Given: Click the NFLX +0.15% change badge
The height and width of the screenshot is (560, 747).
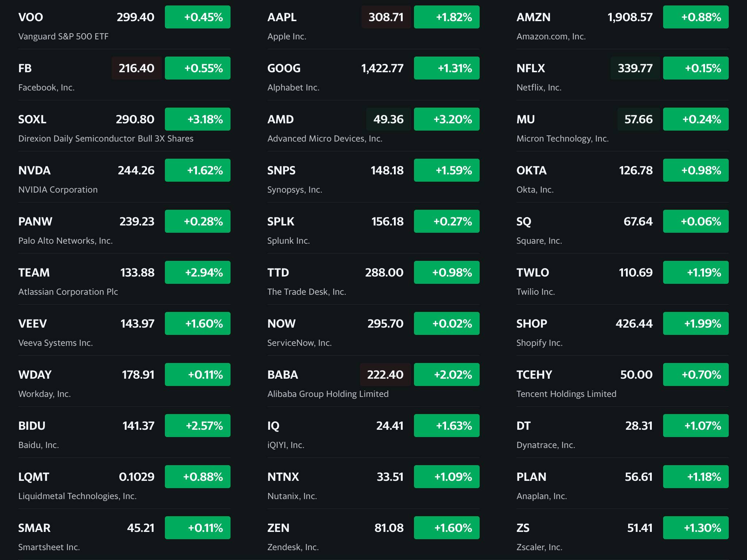Looking at the screenshot, I should click(696, 68).
